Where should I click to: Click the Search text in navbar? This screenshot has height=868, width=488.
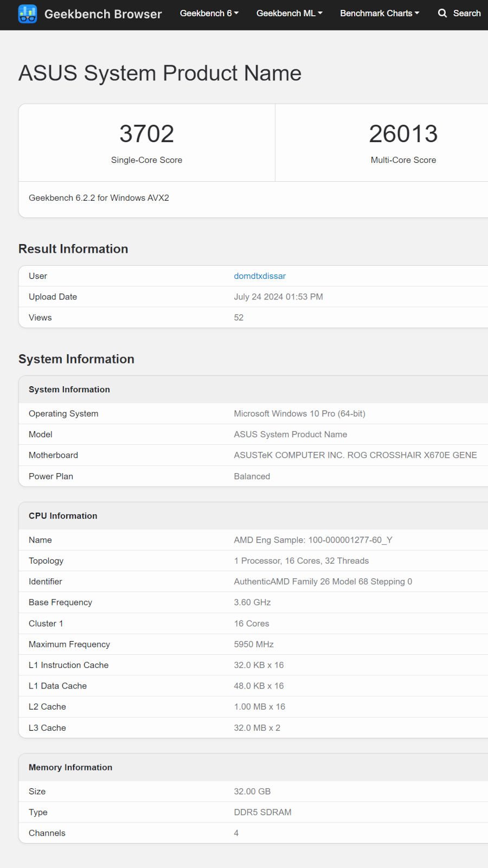pos(467,13)
